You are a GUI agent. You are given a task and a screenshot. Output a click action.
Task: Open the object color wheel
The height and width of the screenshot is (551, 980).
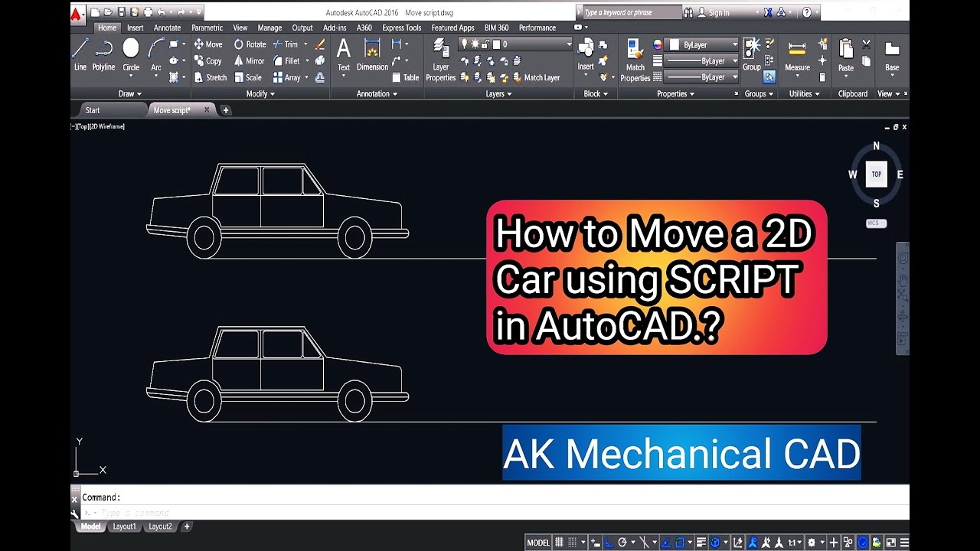[x=657, y=44]
